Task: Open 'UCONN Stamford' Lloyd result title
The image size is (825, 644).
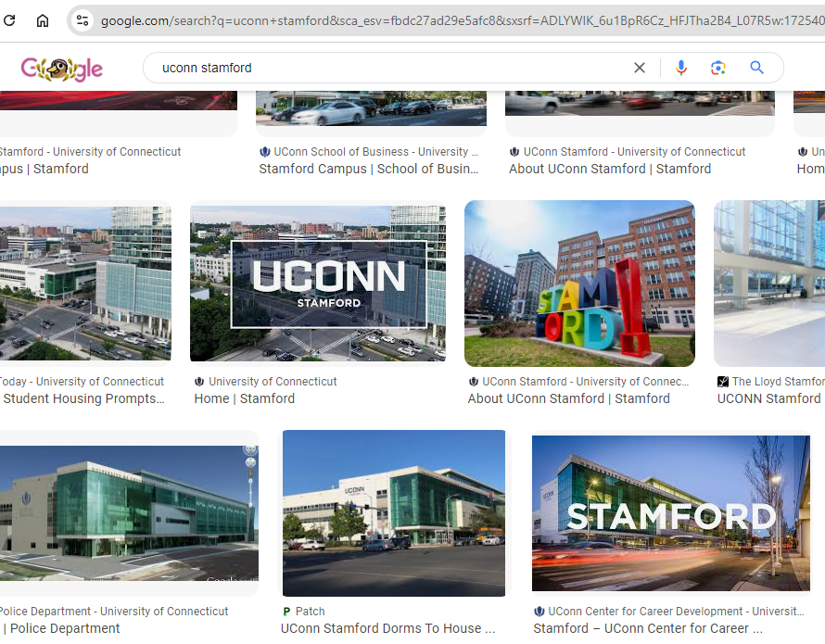Action: click(x=768, y=398)
